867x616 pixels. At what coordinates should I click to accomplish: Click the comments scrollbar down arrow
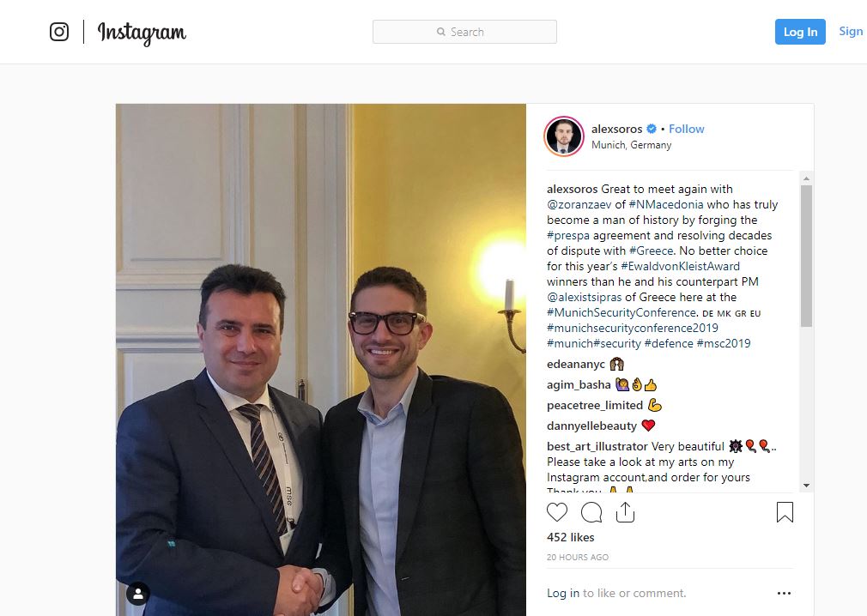click(x=806, y=485)
